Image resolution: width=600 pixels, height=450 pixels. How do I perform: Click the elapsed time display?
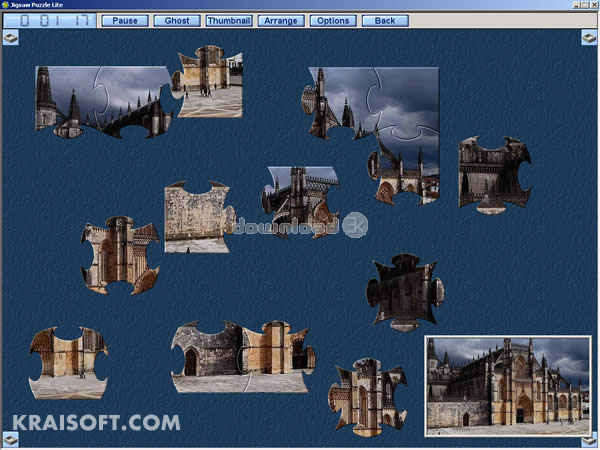click(50, 21)
